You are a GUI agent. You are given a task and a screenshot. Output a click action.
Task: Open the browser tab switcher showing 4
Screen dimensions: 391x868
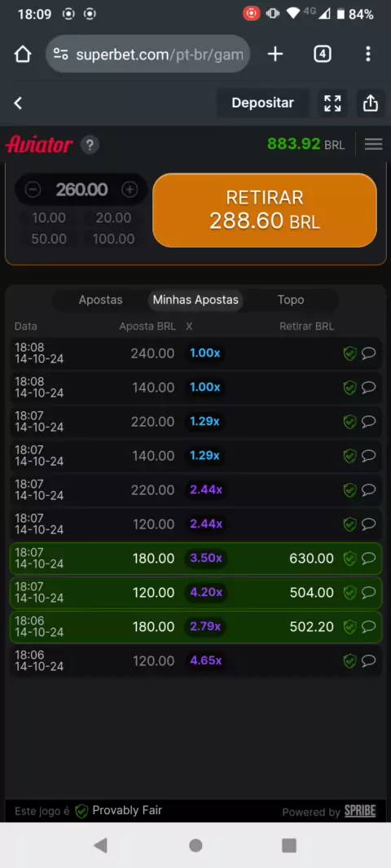coord(323,54)
